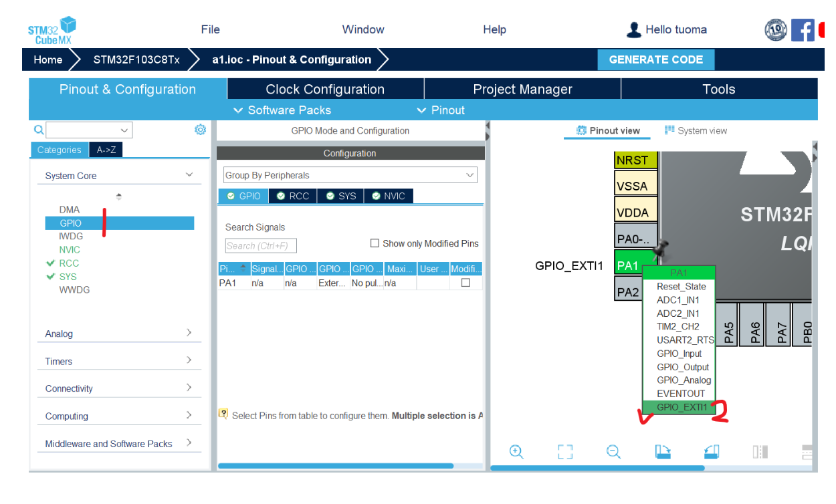Select DMA in System Core list
This screenshot has height=504, width=836.
[x=70, y=209]
